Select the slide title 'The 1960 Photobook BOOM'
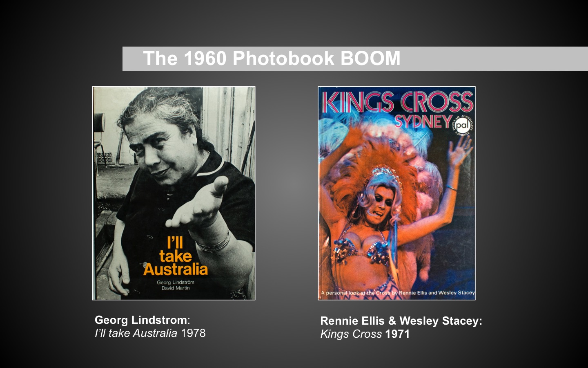Viewport: 588px width, 368px height. click(x=272, y=58)
